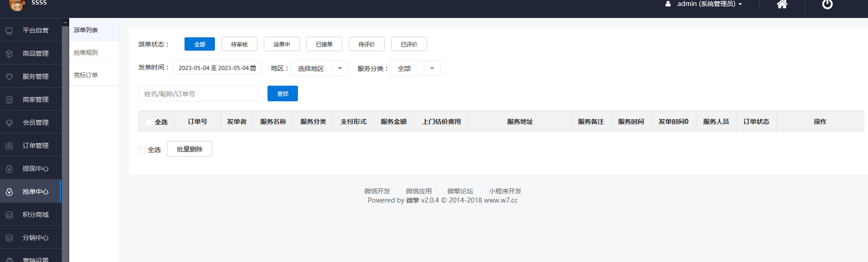Click the 服务管理 heart icon
This screenshot has width=868, height=262.
click(9, 76)
